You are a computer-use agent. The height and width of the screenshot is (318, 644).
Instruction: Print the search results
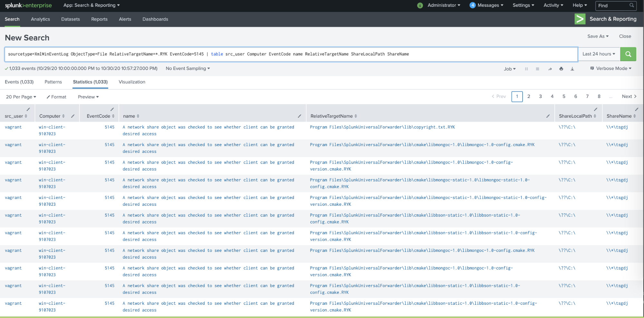click(561, 69)
